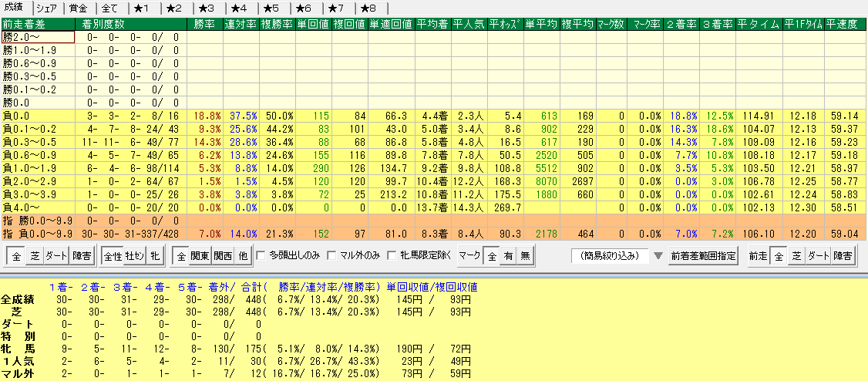The width and height of the screenshot is (868, 381).
Task: Click the 単平均 column header
Action: coord(541,24)
